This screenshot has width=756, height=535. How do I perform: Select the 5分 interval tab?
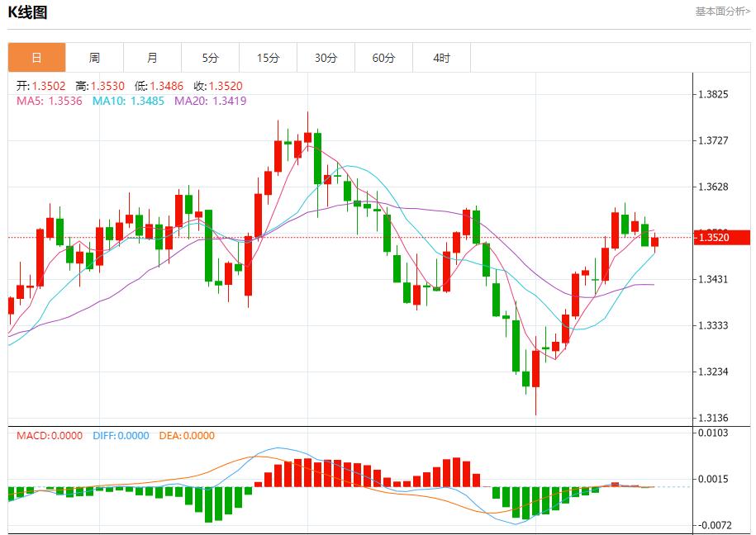[209, 58]
